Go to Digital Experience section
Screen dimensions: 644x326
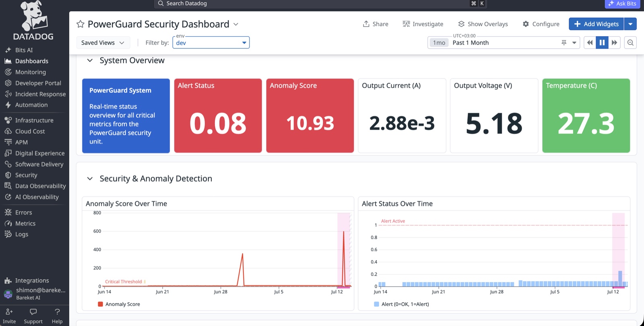pyautogui.click(x=39, y=153)
